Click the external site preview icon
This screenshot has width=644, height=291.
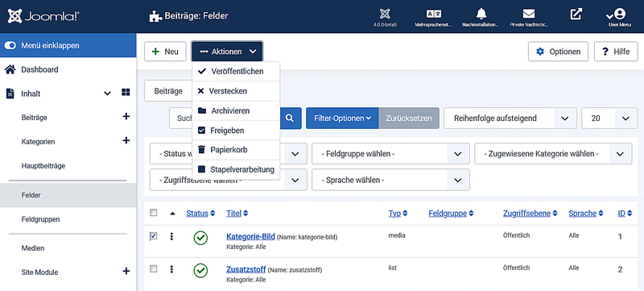[576, 14]
